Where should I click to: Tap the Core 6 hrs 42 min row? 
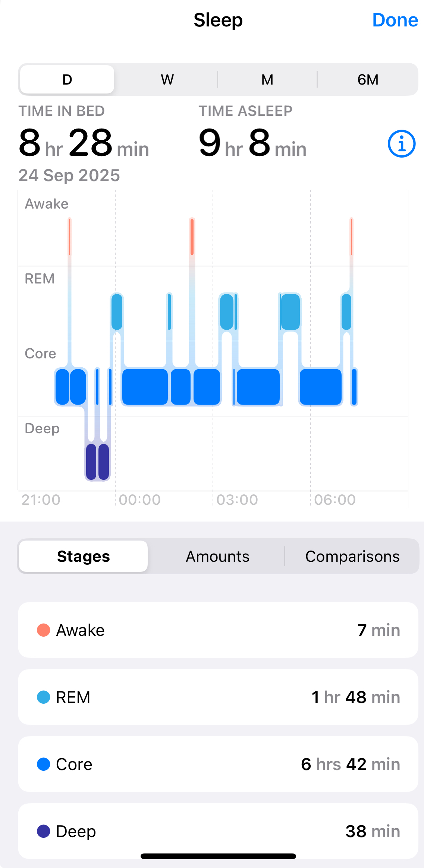(x=218, y=764)
